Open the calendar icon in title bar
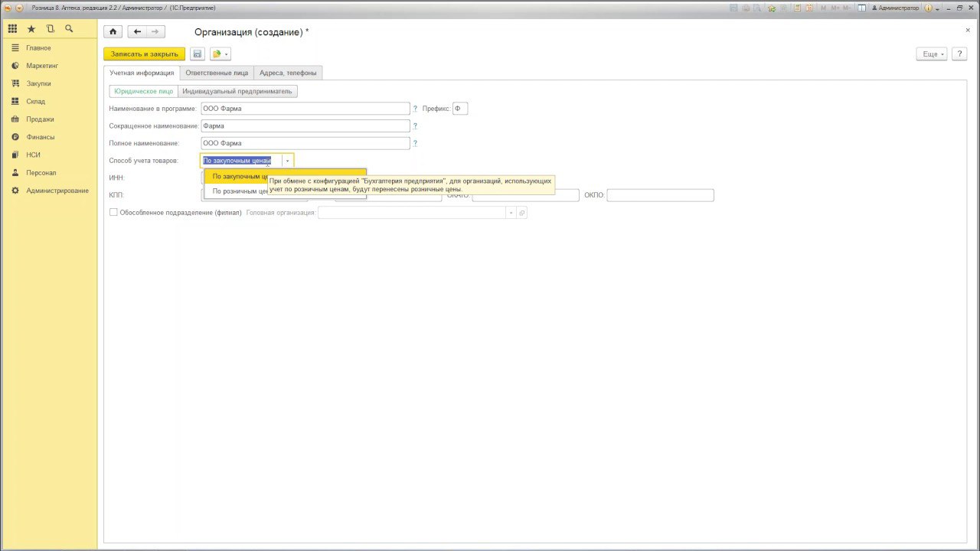 coord(808,8)
